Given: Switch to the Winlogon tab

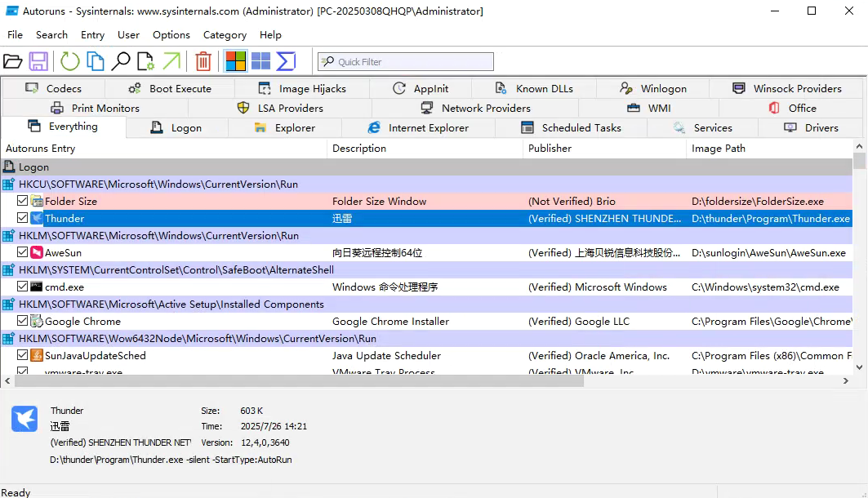Looking at the screenshot, I should (x=653, y=88).
